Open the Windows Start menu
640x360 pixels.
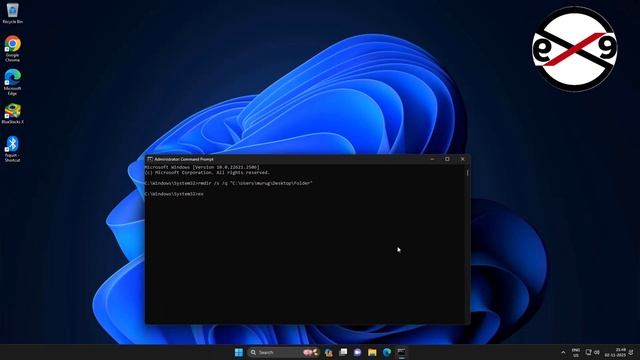(x=239, y=352)
